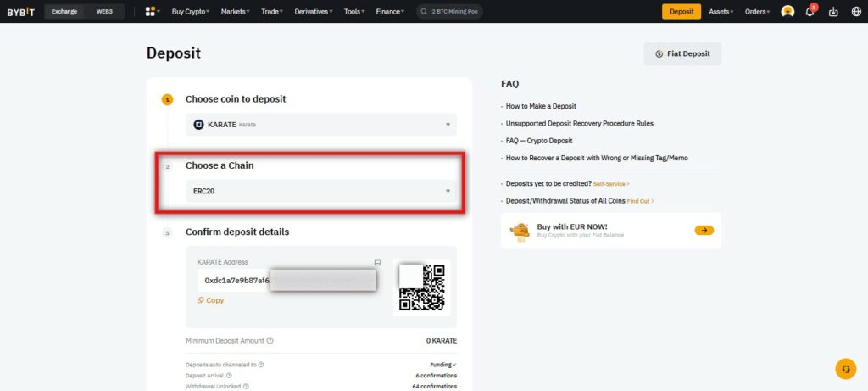This screenshot has width=868, height=391.
Task: Click the deposit QR code
Action: (422, 288)
